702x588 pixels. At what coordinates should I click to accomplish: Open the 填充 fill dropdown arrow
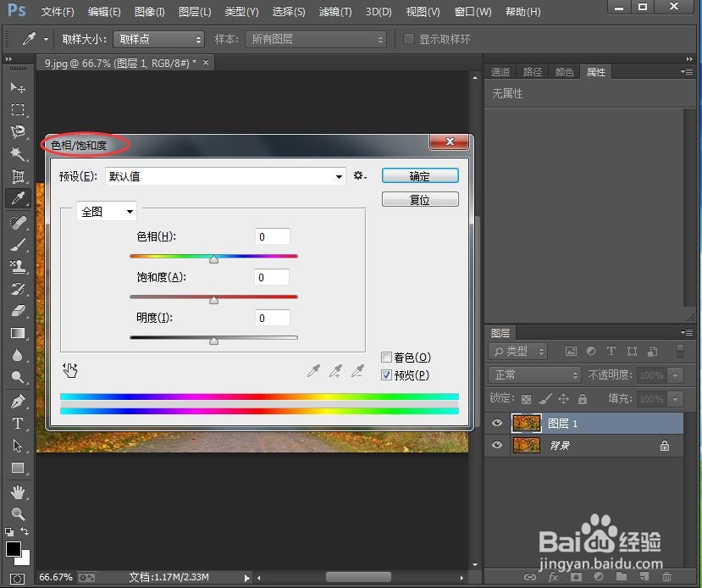tap(675, 398)
